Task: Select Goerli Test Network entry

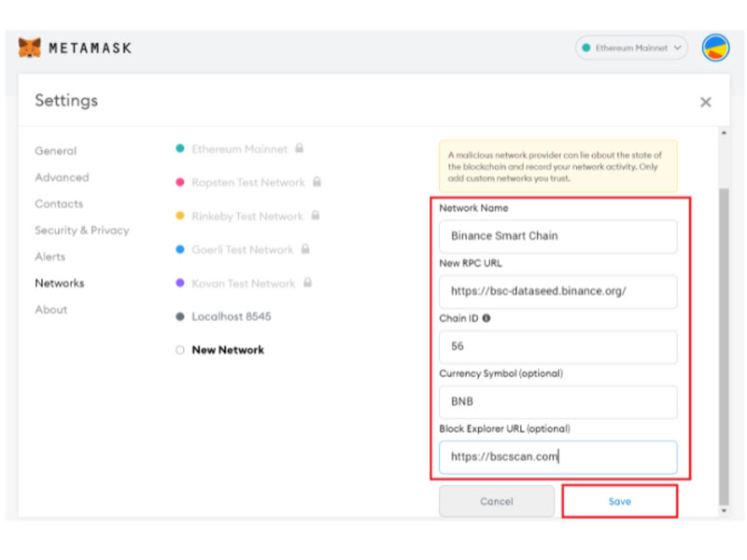Action: pos(243,249)
